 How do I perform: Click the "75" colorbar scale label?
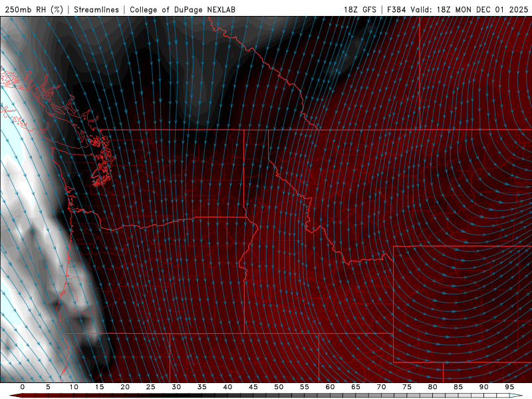tap(407, 387)
